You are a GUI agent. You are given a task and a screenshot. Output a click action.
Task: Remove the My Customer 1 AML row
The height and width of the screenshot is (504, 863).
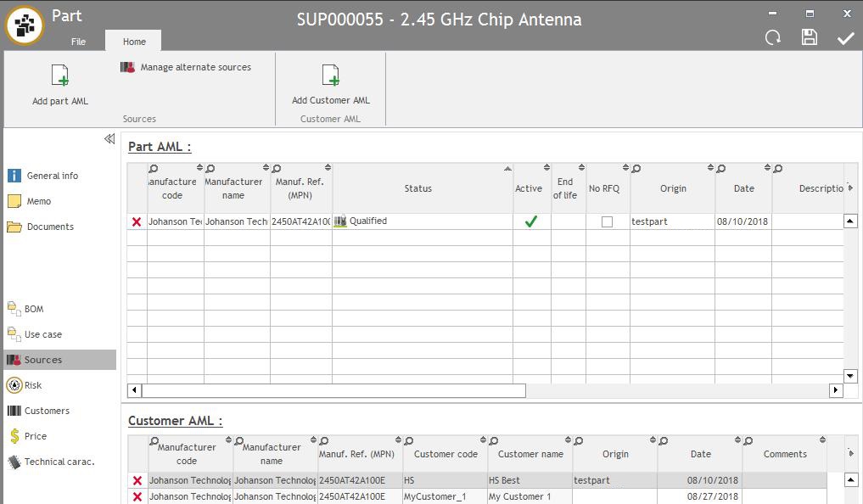pyautogui.click(x=137, y=497)
